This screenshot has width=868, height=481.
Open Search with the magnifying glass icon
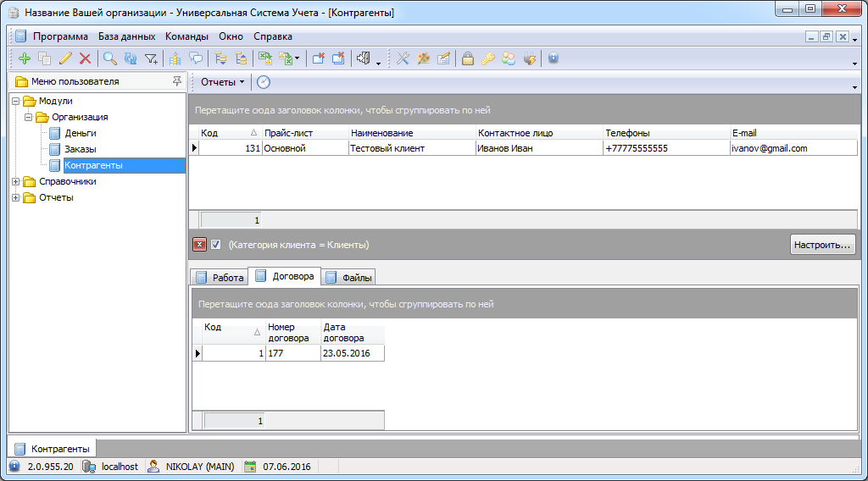point(110,58)
